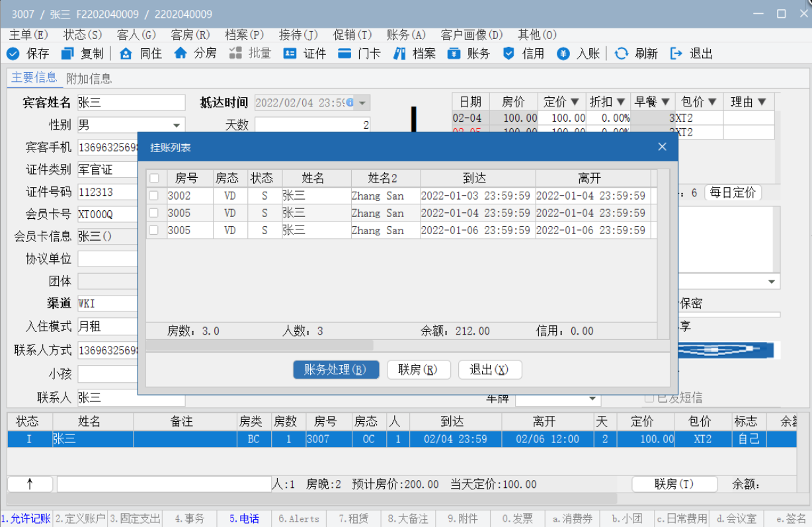
Task: Click the Assign room (分房) icon
Action: 181,54
